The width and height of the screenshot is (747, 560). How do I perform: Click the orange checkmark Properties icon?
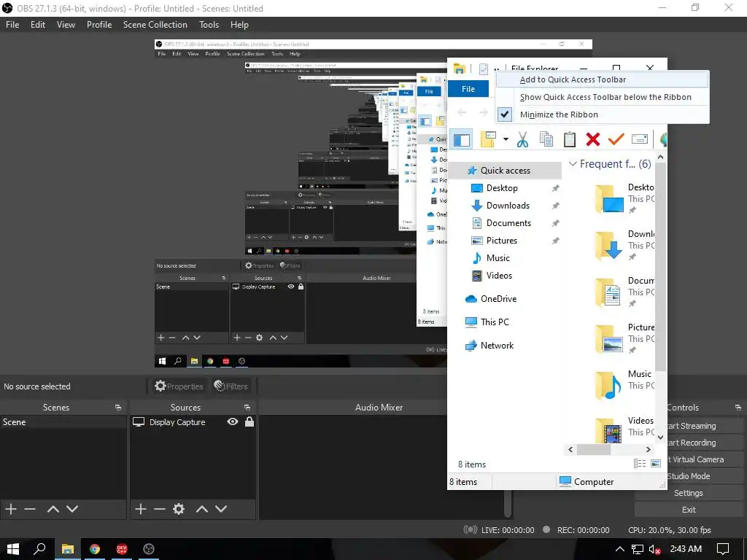click(616, 139)
